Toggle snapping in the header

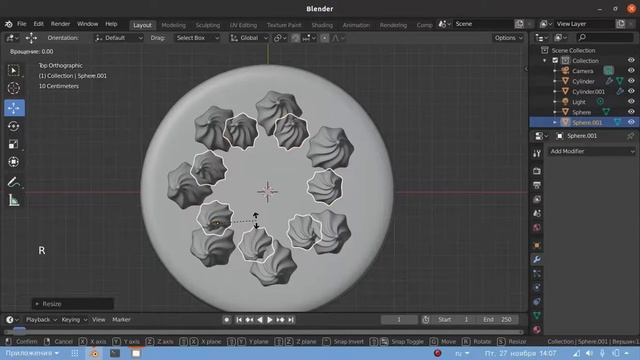point(295,38)
